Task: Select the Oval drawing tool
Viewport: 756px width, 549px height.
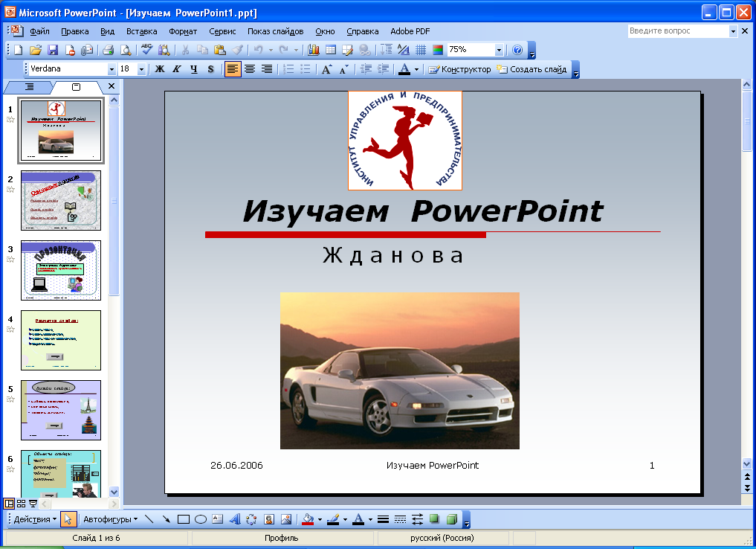Action: 201,519
